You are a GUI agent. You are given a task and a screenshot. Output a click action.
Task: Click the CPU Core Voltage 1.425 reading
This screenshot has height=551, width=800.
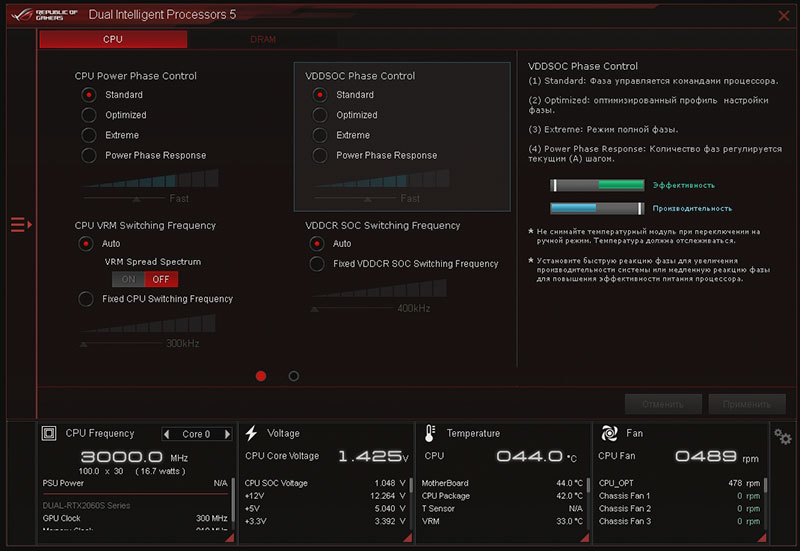tap(373, 456)
